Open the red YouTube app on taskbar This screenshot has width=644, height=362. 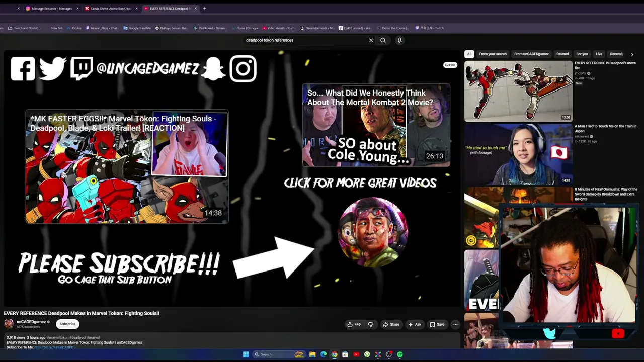pyautogui.click(x=356, y=354)
